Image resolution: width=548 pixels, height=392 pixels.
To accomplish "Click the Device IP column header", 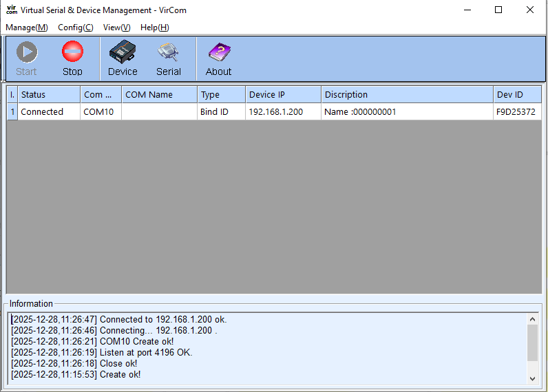I will 282,94.
